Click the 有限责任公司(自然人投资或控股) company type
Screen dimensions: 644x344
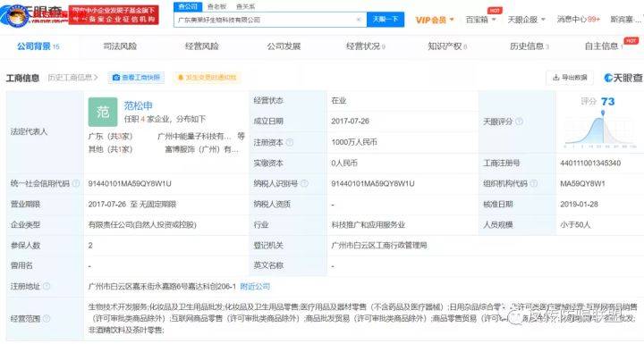[142, 224]
